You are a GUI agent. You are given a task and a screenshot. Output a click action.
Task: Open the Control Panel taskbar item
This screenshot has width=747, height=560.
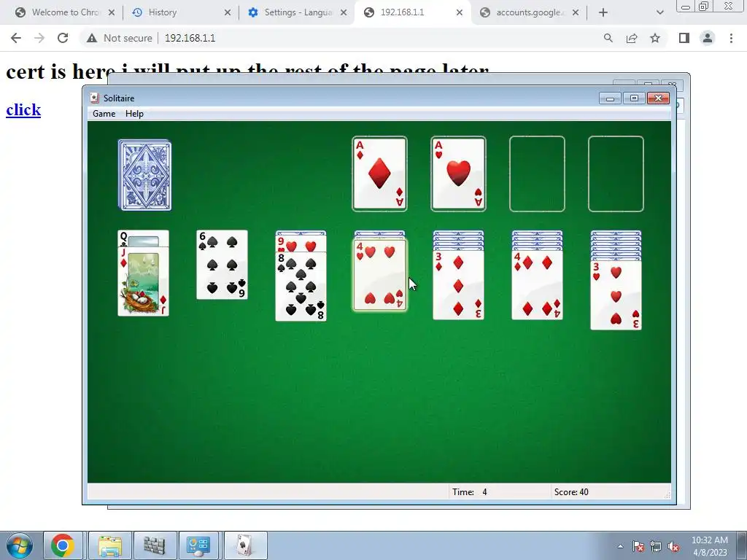[198, 545]
